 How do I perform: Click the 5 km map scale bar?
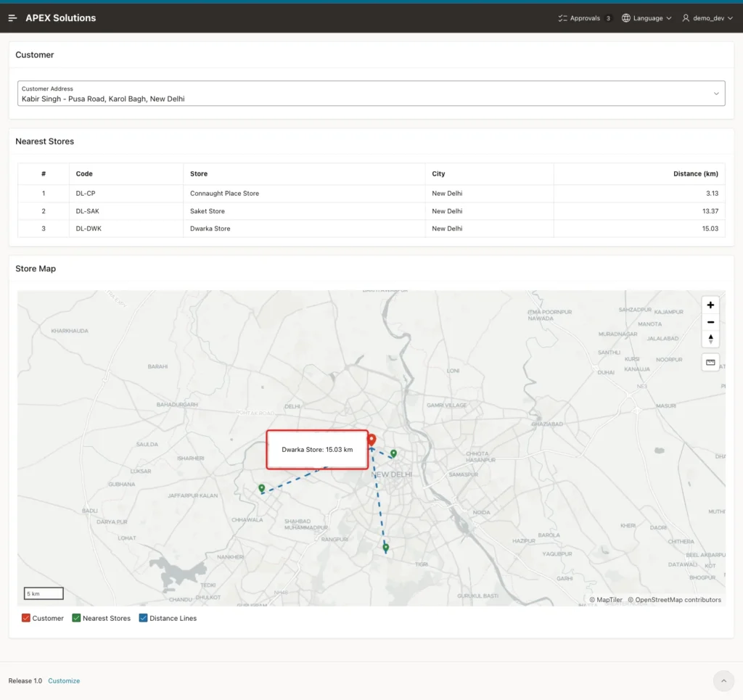(44, 593)
